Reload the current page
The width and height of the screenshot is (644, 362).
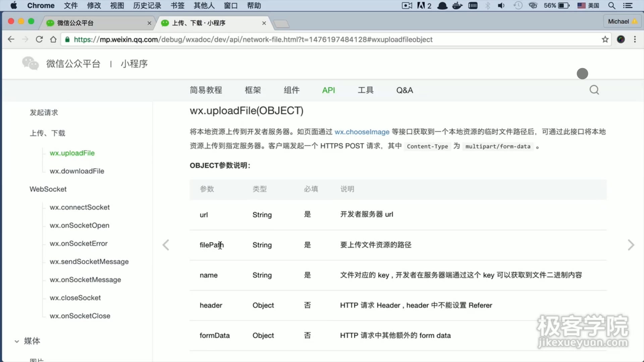coord(39,39)
